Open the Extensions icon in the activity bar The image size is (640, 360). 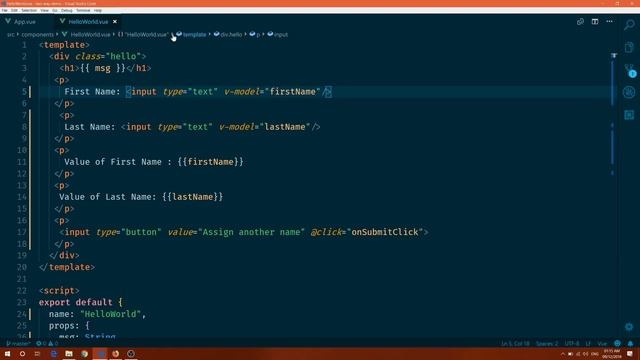pyautogui.click(x=629, y=115)
